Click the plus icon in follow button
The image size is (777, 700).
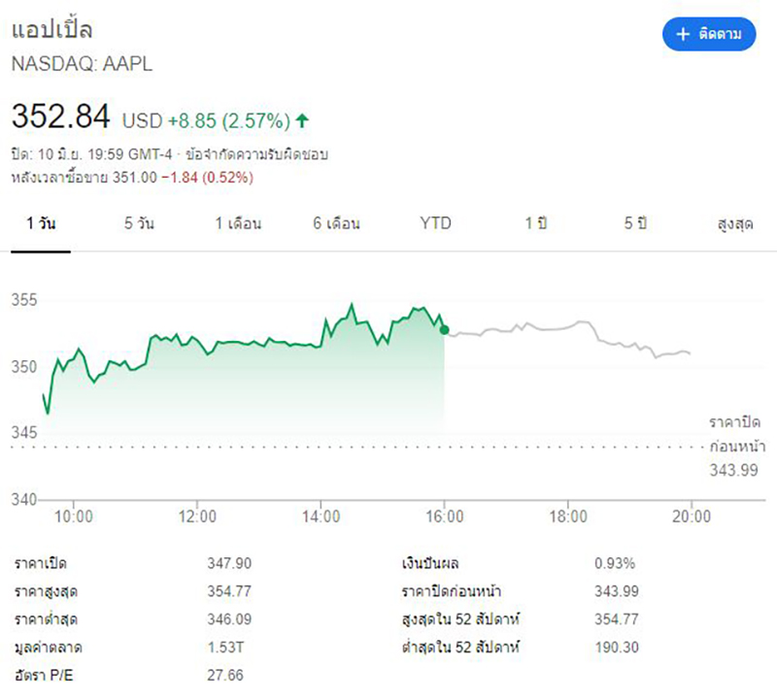[682, 35]
